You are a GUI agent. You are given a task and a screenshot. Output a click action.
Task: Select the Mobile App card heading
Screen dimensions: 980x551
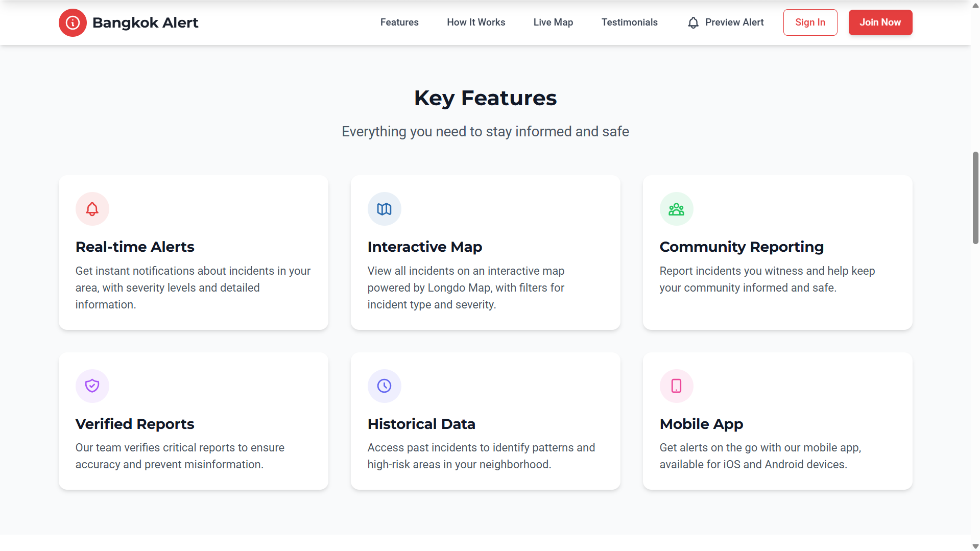point(701,424)
